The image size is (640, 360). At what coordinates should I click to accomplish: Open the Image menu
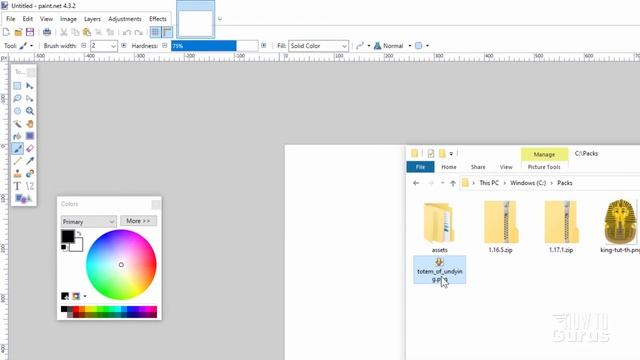[68, 19]
